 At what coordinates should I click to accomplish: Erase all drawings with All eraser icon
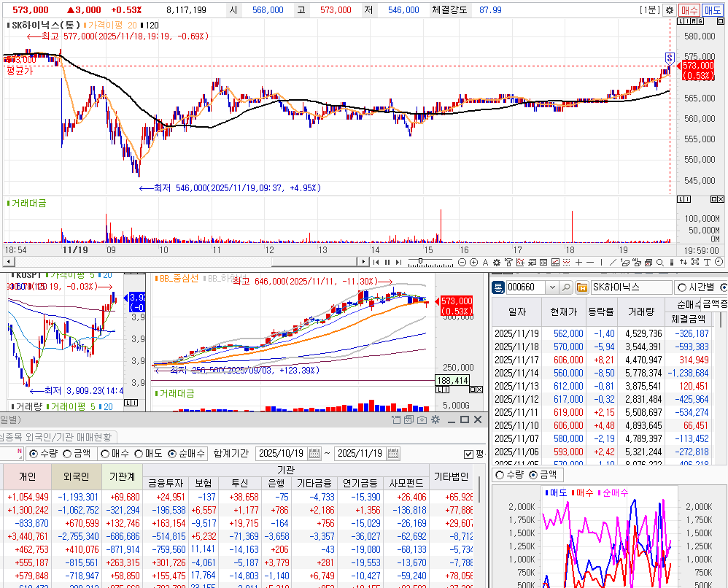pyautogui.click(x=637, y=263)
